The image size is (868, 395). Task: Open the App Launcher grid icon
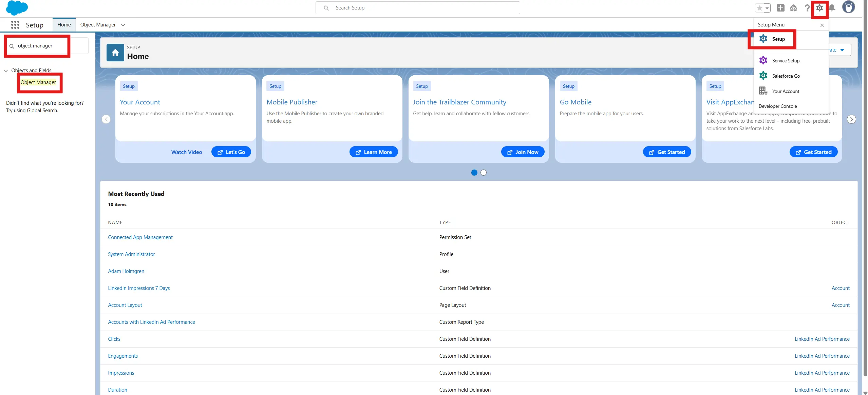pos(15,25)
